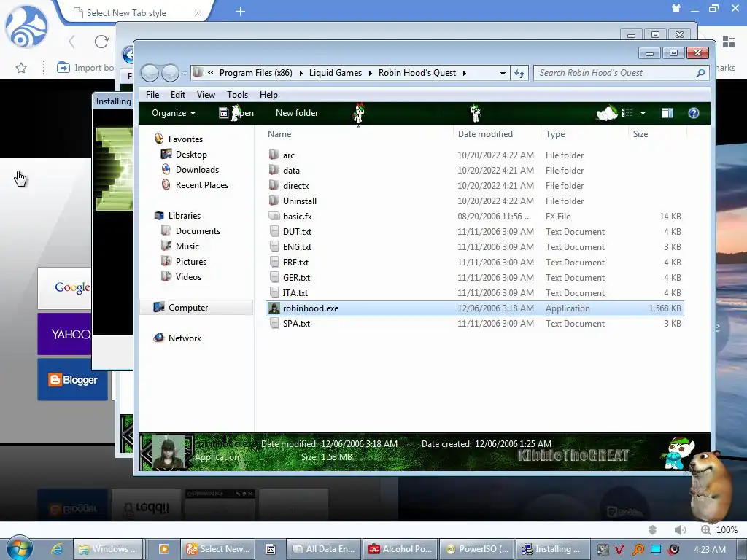Open the Help menu

(x=268, y=95)
